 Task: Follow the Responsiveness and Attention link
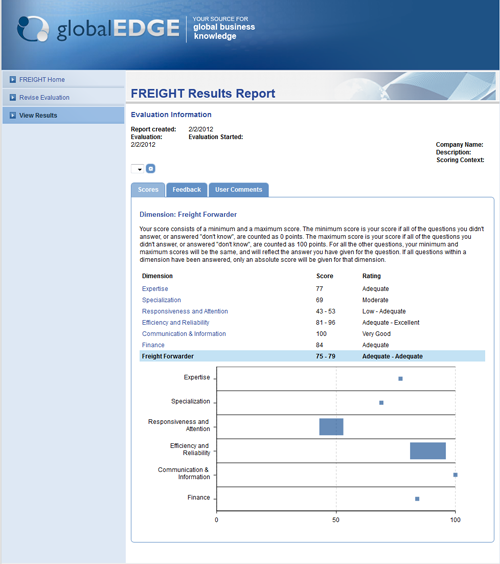click(x=185, y=311)
